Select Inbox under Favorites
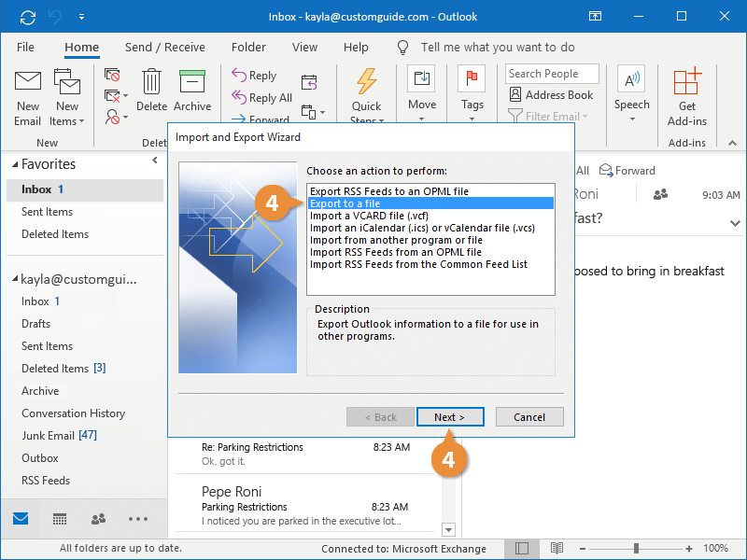This screenshot has height=560, width=747. [85, 189]
